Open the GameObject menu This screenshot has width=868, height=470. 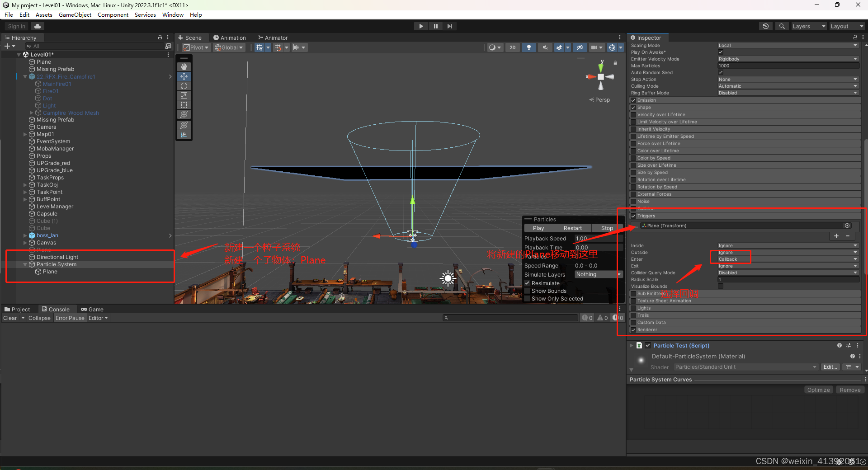[75, 14]
